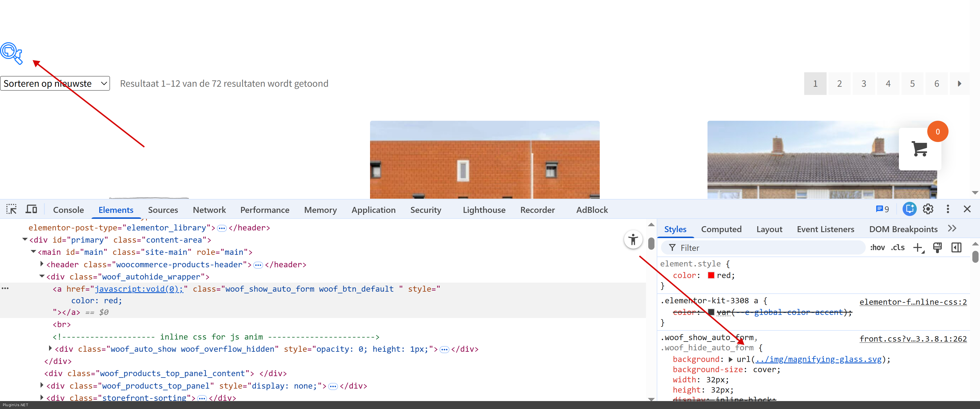Toggle the .cls class editor
980x409 pixels.
898,248
